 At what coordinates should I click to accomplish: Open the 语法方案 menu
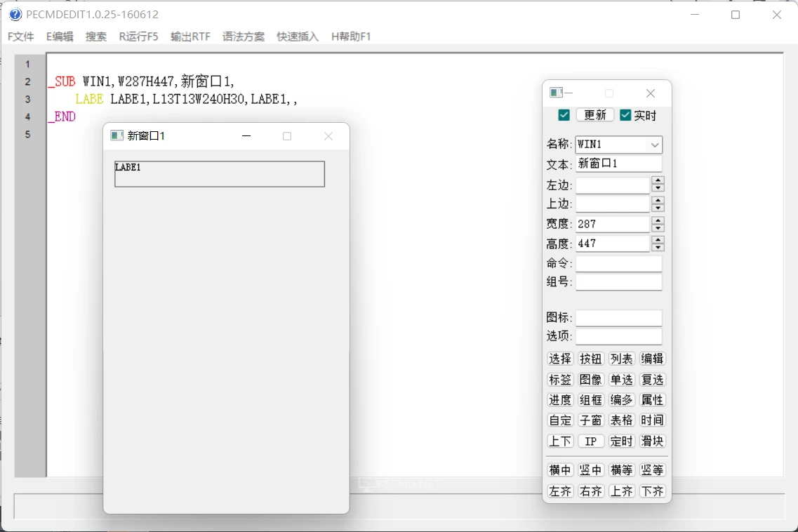pyautogui.click(x=244, y=36)
